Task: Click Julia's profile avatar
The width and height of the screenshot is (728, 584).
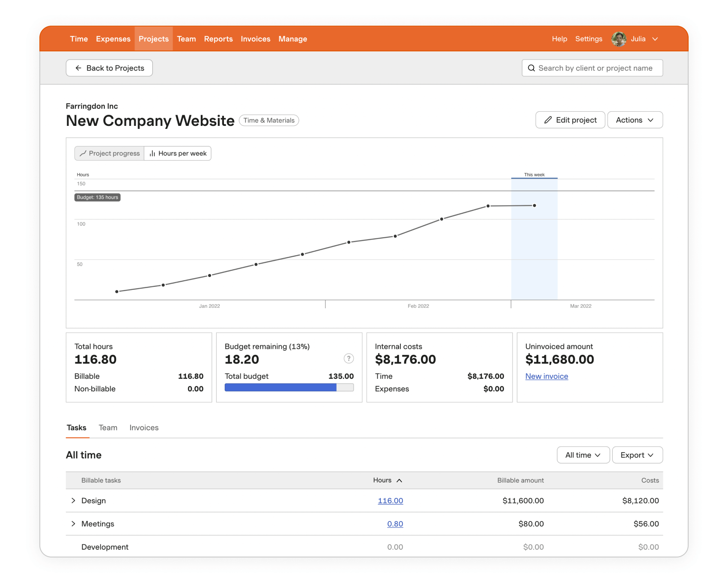Action: [x=618, y=39]
